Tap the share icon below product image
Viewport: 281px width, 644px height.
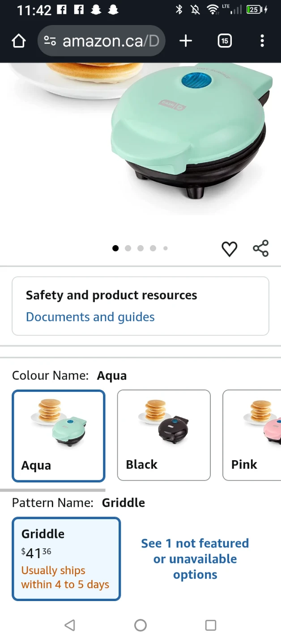(261, 248)
